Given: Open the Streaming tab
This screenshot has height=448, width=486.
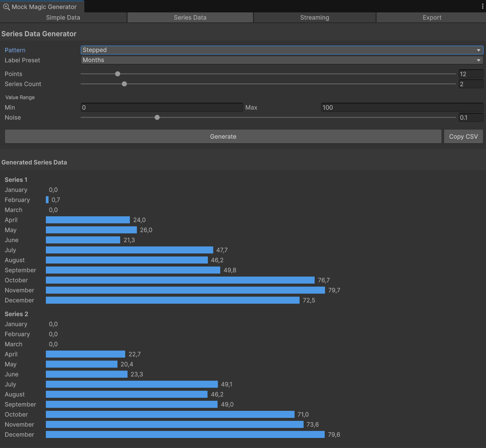Looking at the screenshot, I should [315, 17].
